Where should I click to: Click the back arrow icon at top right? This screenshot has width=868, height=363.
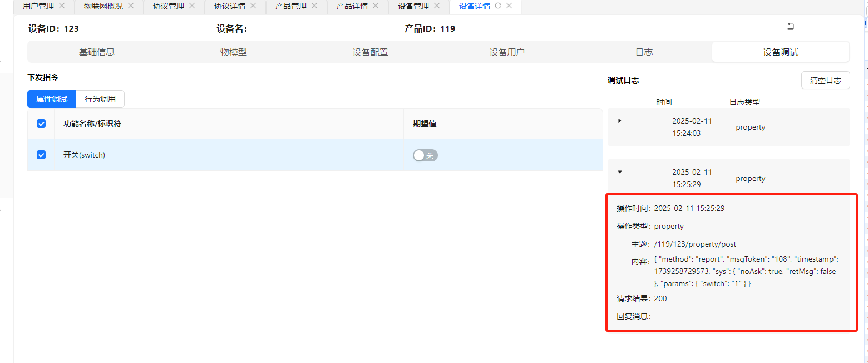click(x=791, y=26)
